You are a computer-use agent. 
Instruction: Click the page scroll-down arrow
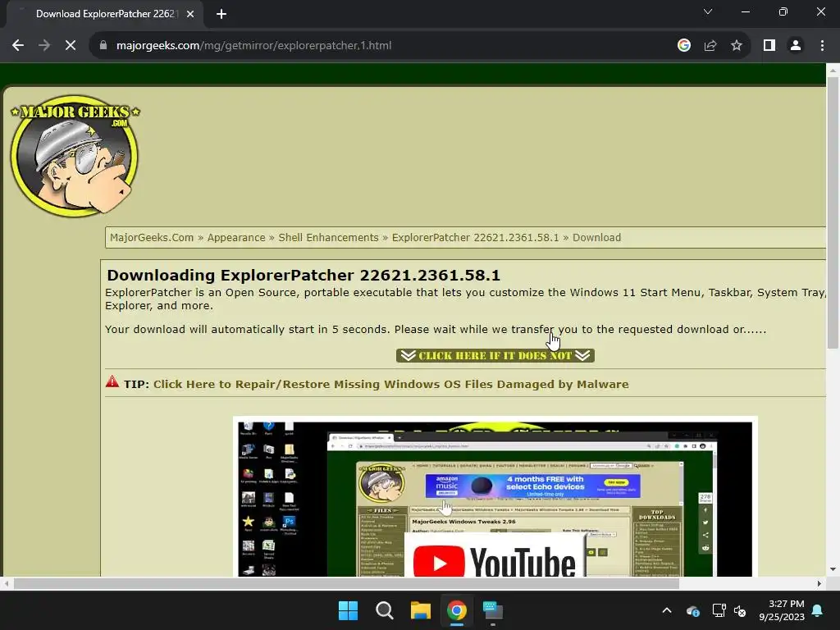tap(833, 569)
